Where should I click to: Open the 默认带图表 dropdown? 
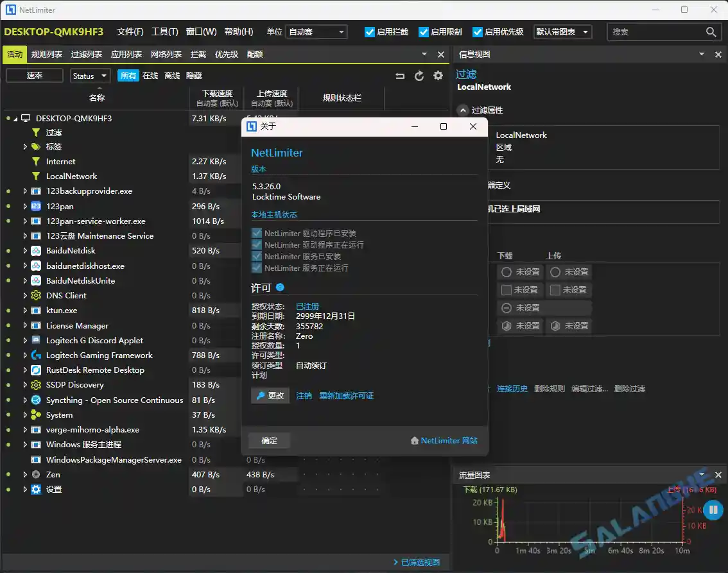pos(562,31)
